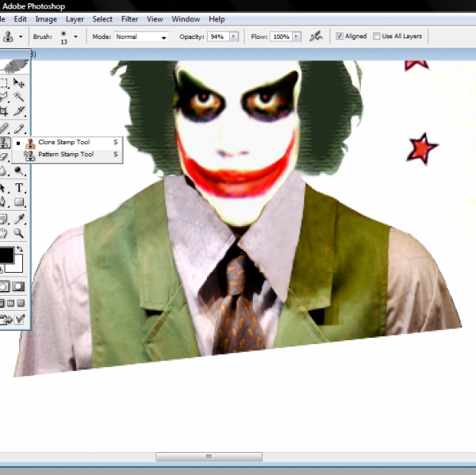Open the Image menu

(x=46, y=19)
